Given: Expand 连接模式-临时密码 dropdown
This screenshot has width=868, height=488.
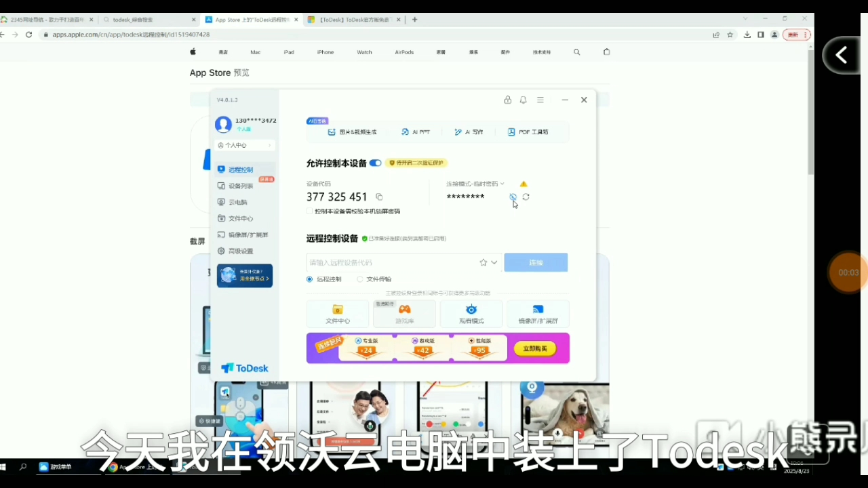Looking at the screenshot, I should pyautogui.click(x=475, y=184).
